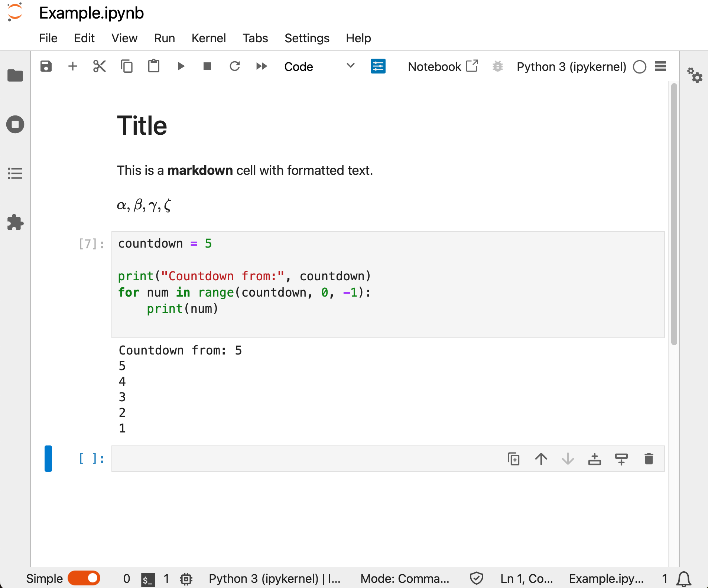Click the Example.ipynb title text
The width and height of the screenshot is (708, 588).
pyautogui.click(x=91, y=13)
